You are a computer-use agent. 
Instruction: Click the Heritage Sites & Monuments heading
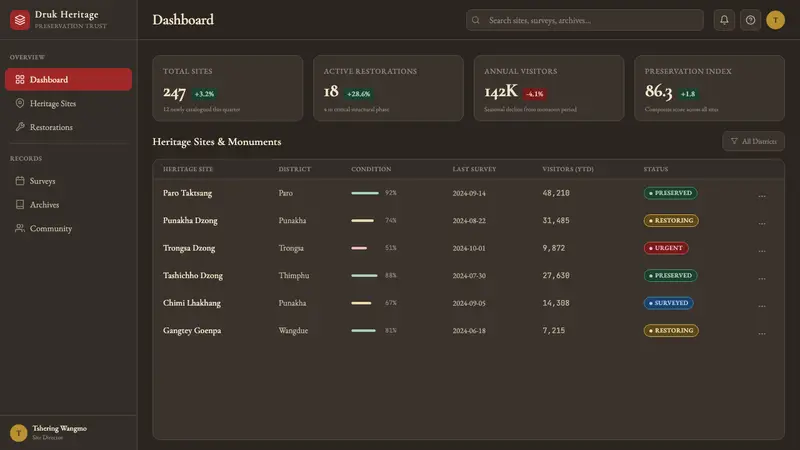point(217,141)
